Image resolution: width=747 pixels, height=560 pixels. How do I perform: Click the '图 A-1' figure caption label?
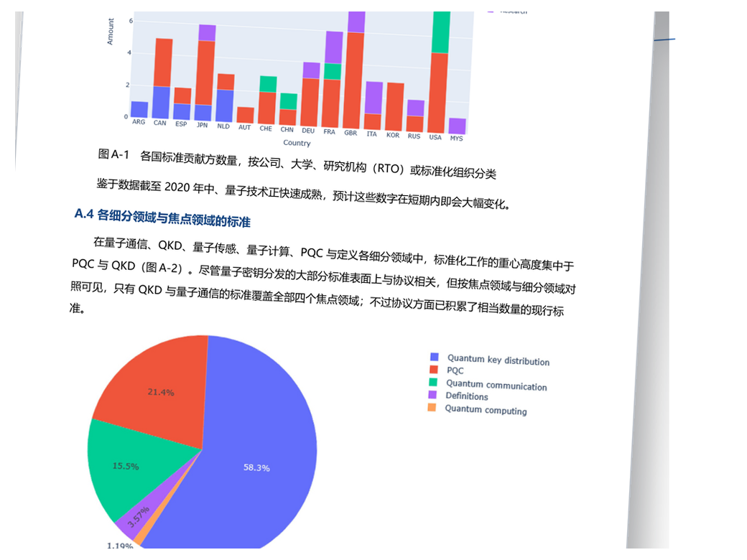[x=113, y=154]
